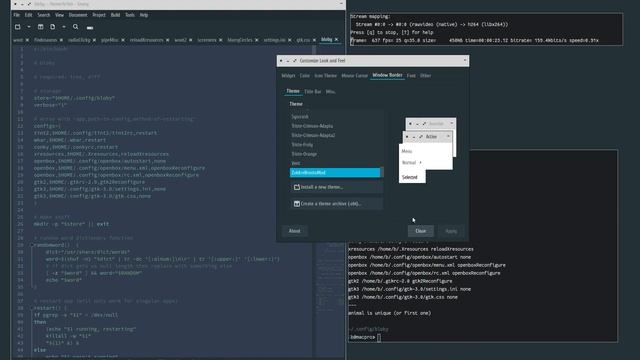Select the Theme sub-tab under Window Border
This screenshot has width=640, height=360.
click(293, 91)
